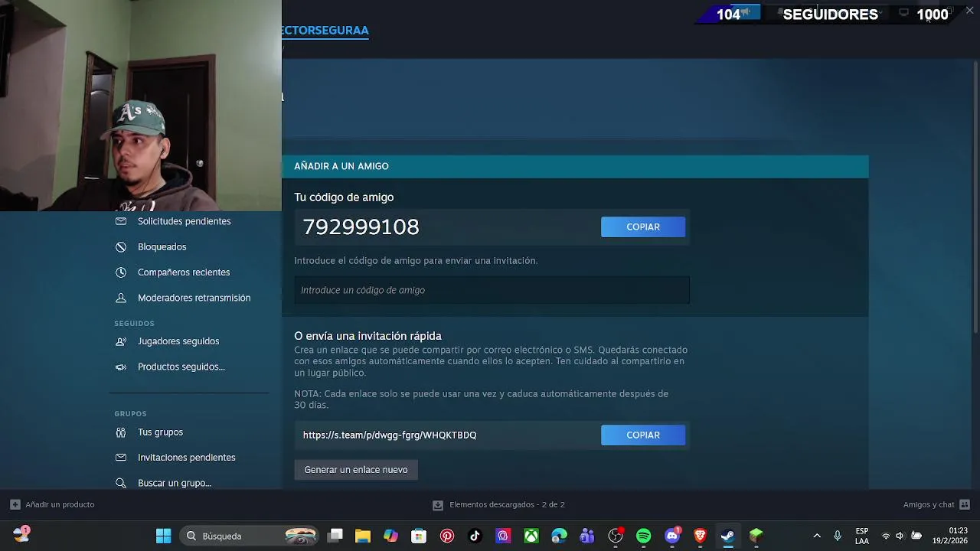Open Discord from the taskbar
The height and width of the screenshot is (551, 980).
click(x=672, y=536)
